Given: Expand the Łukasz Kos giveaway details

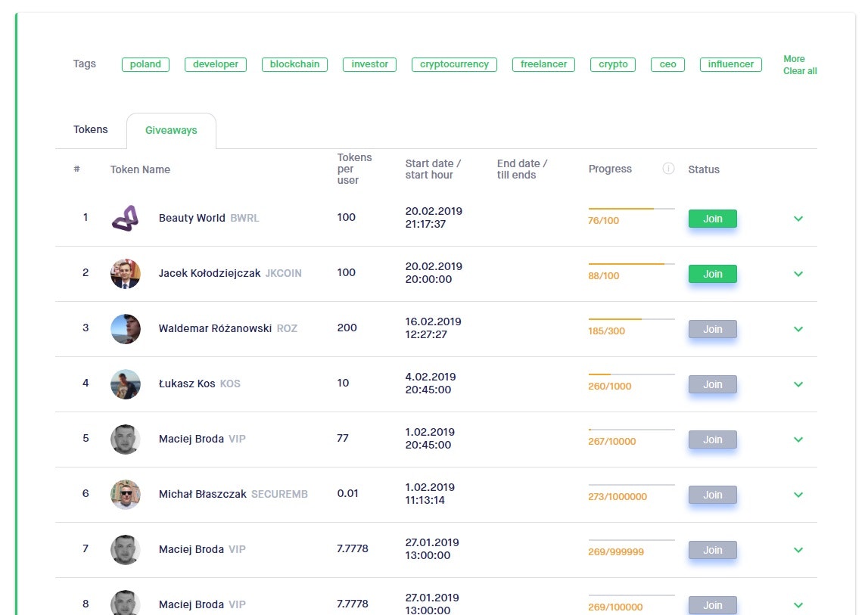Looking at the screenshot, I should coord(798,384).
